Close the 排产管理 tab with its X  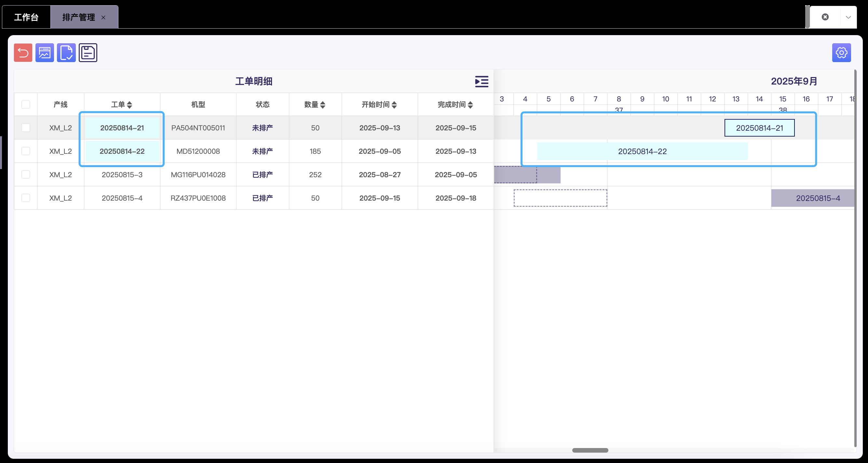(103, 18)
